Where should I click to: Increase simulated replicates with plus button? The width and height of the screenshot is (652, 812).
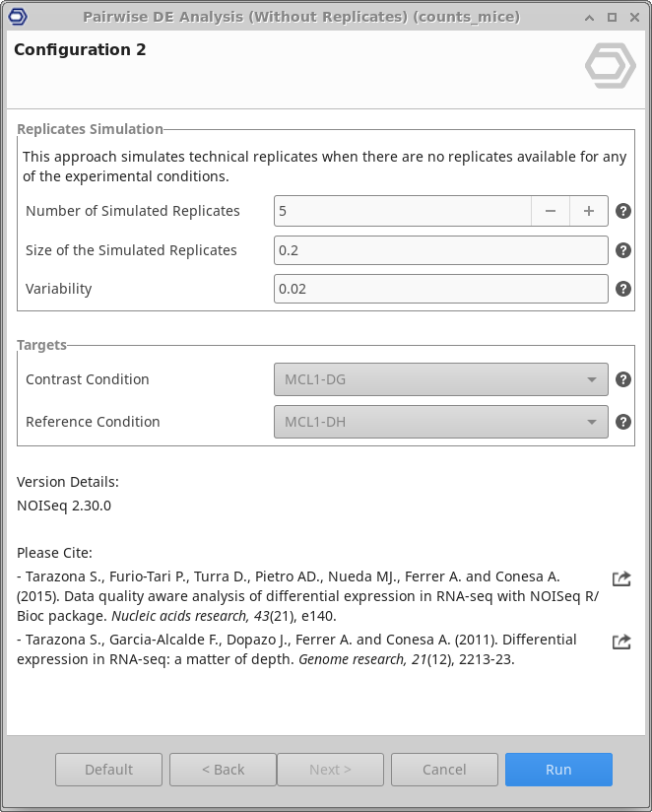(589, 211)
